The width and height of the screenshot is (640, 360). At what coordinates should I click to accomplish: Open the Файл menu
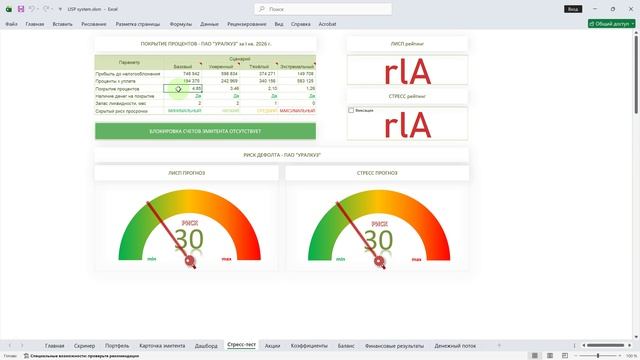tap(11, 24)
